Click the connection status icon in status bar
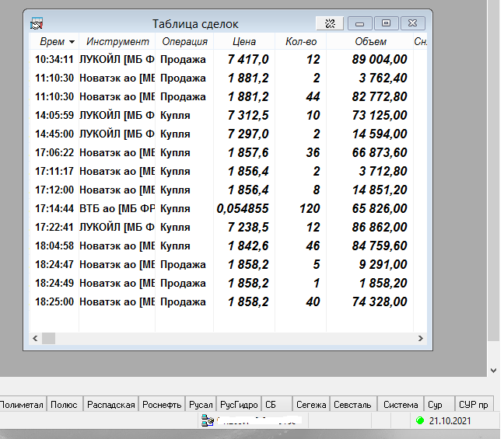 click(208, 420)
